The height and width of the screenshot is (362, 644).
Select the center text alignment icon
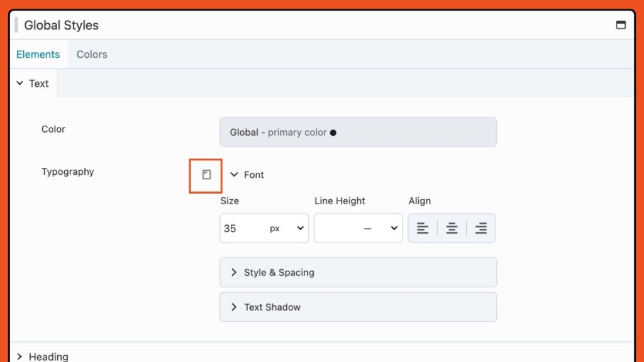pos(452,228)
